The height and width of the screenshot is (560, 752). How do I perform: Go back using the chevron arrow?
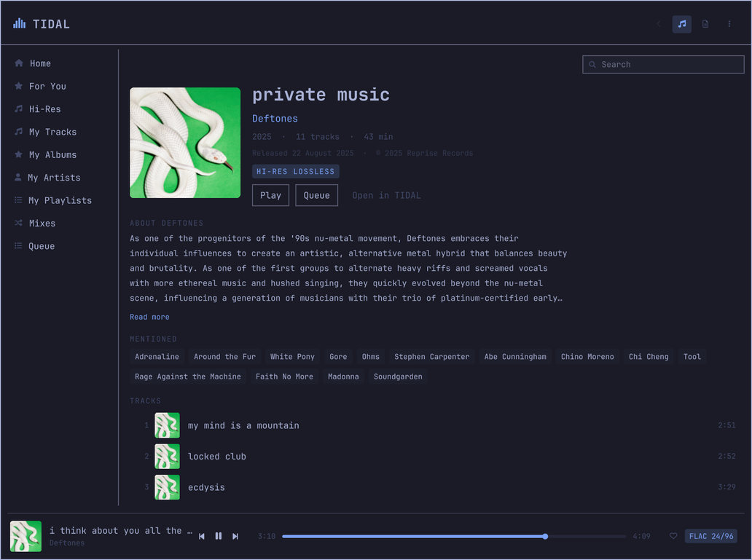point(659,24)
